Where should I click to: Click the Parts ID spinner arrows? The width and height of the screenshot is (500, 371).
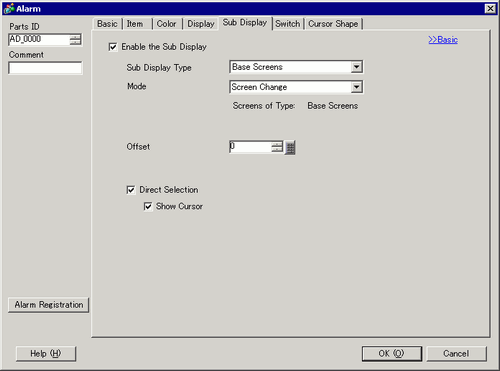[75, 40]
